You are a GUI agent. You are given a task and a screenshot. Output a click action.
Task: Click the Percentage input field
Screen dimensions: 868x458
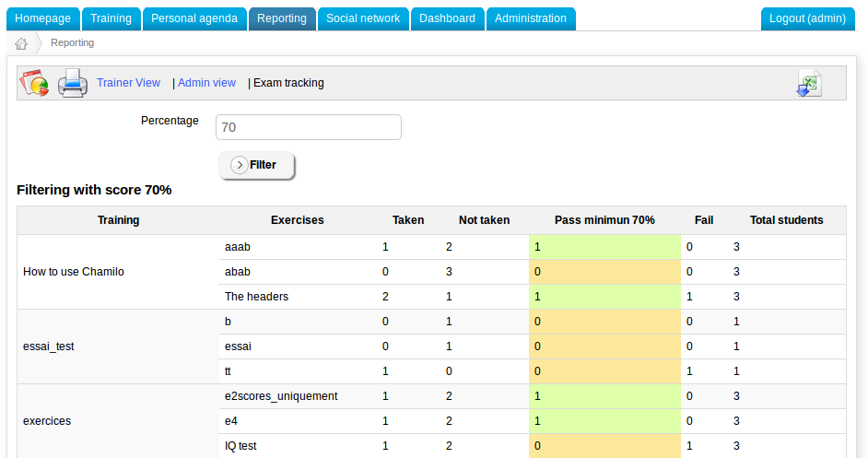coord(309,127)
